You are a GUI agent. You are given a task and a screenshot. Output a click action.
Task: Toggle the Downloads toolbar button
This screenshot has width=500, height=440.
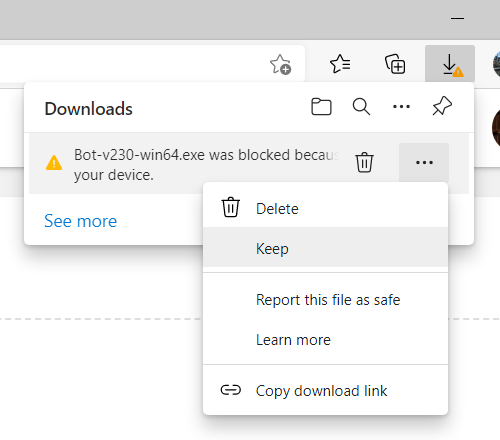tap(450, 64)
